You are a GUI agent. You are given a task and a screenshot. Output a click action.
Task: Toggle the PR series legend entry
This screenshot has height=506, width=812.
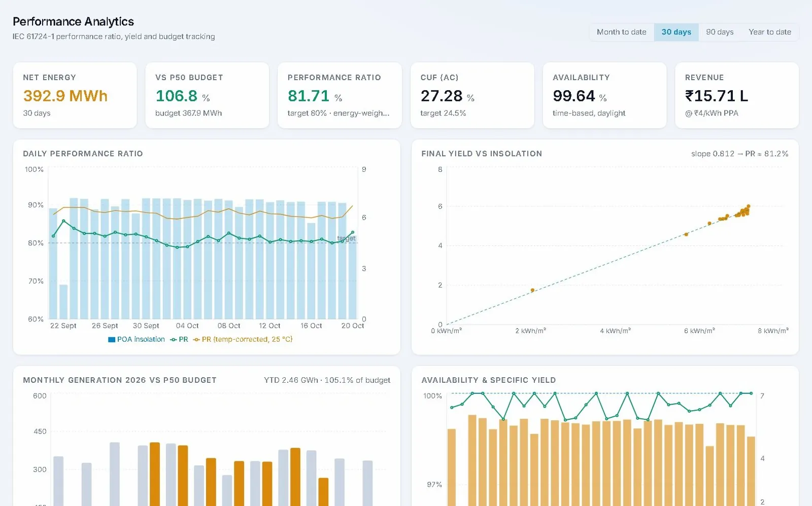point(179,339)
